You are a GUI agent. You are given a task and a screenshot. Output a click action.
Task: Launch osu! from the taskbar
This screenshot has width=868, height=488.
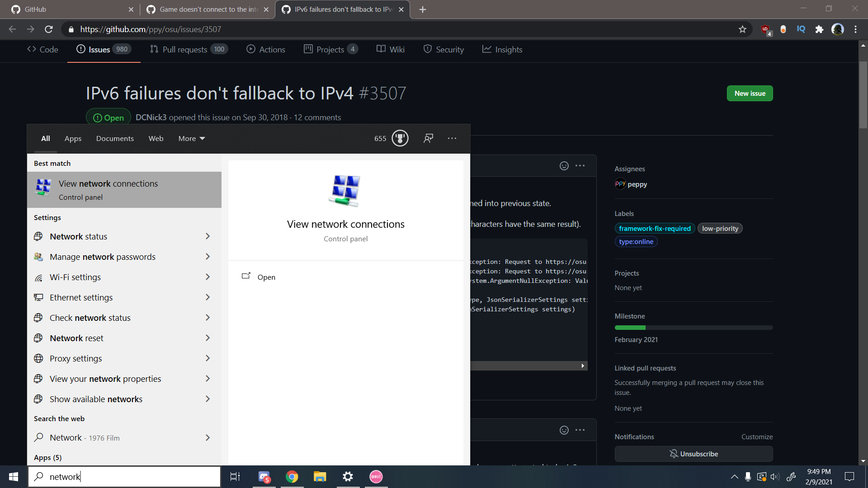376,476
